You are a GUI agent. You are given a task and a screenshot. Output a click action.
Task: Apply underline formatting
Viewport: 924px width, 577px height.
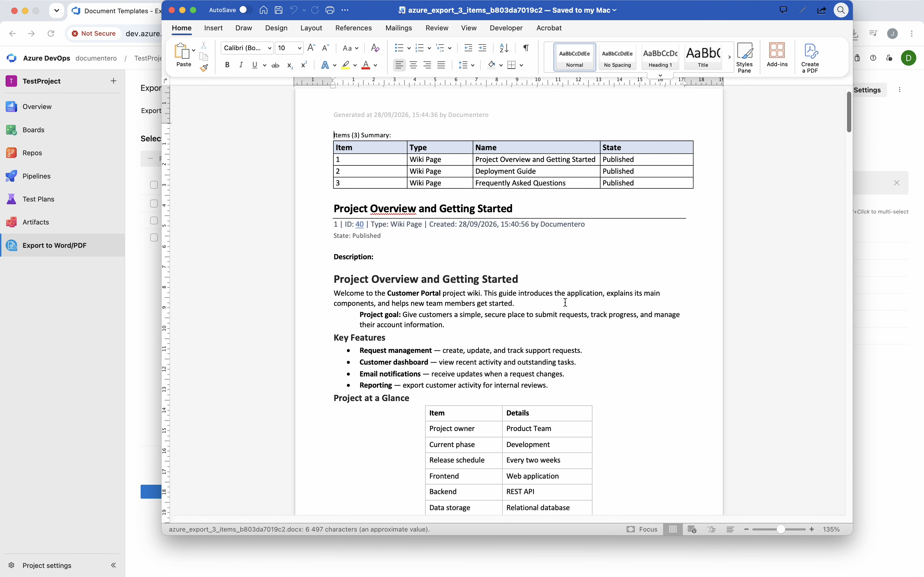click(x=254, y=65)
